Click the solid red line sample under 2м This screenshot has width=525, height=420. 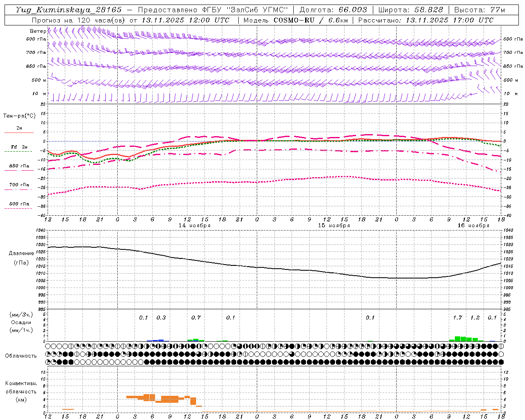(x=19, y=132)
